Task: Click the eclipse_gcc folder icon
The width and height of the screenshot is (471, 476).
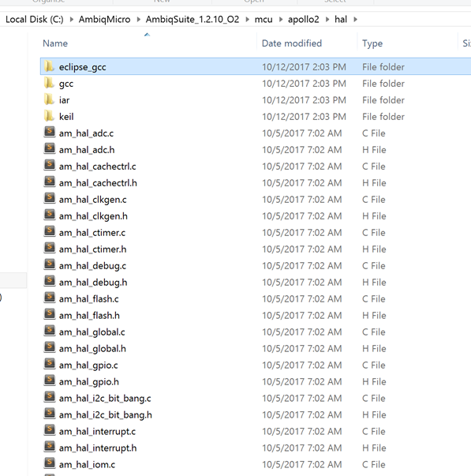Action: 49,66
